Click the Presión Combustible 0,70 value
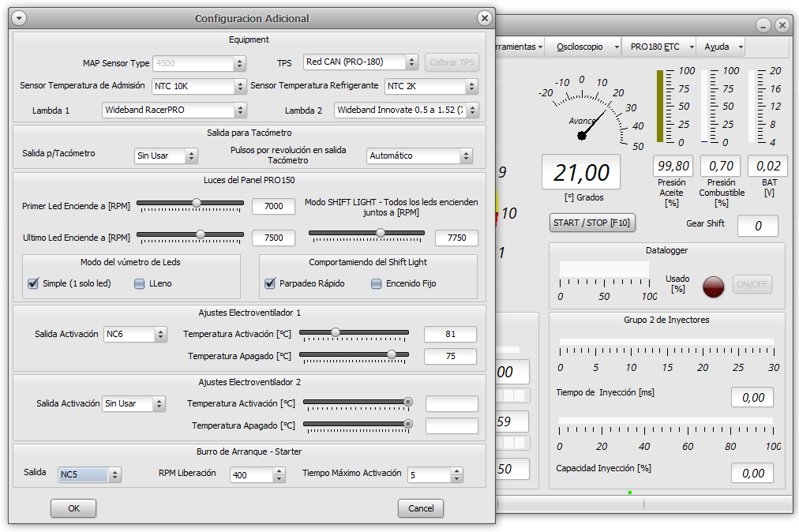799x532 pixels. click(721, 166)
